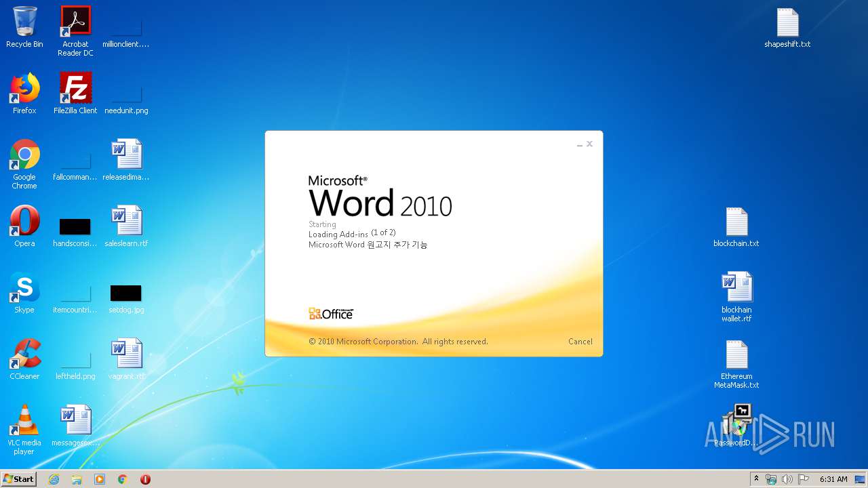This screenshot has width=868, height=488.
Task: Launch Opera desktop shortcut
Action: (x=24, y=226)
